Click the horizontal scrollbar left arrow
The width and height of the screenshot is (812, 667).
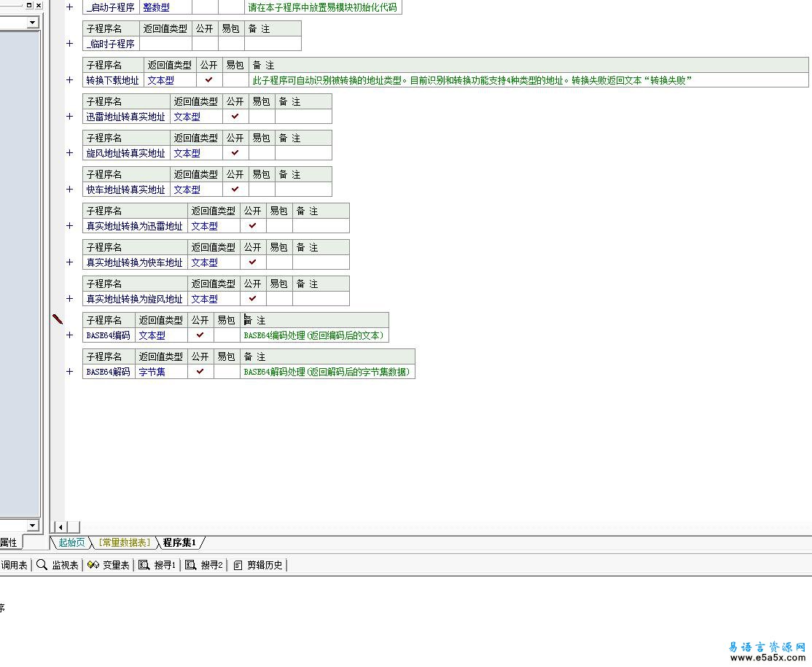(60, 527)
